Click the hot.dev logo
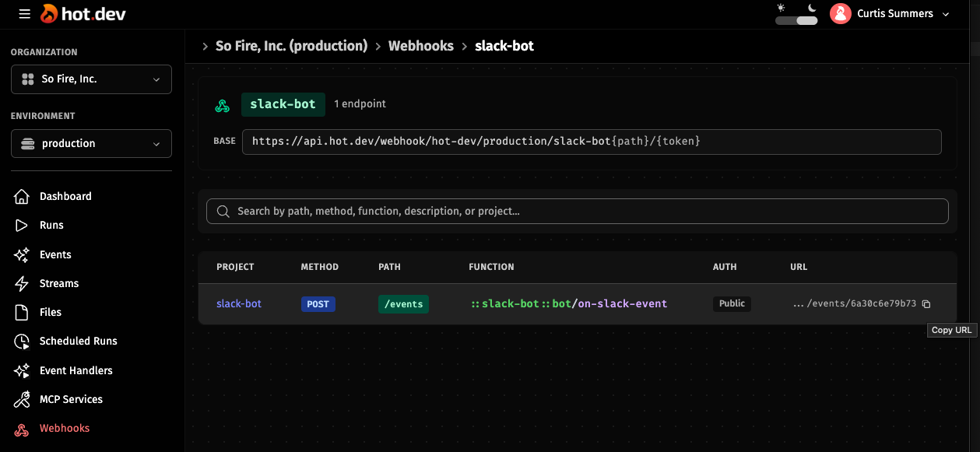 click(x=82, y=13)
